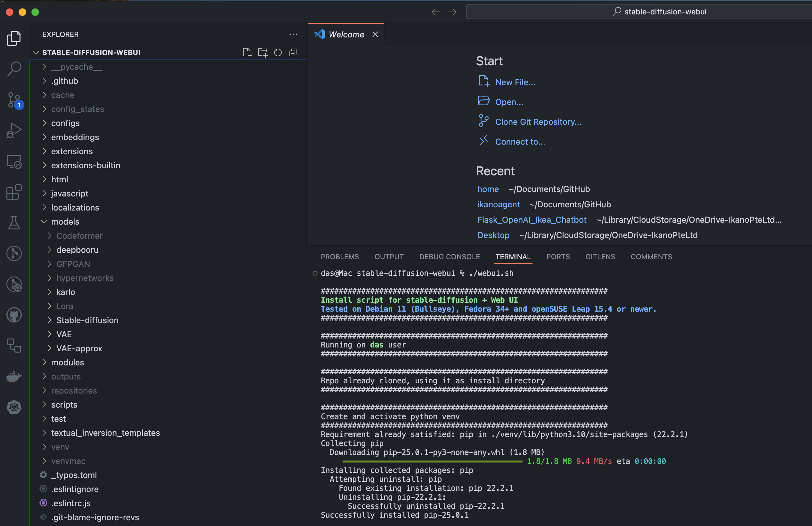Expand the VAE-approx folder
This screenshot has width=812, height=526.
(x=79, y=348)
